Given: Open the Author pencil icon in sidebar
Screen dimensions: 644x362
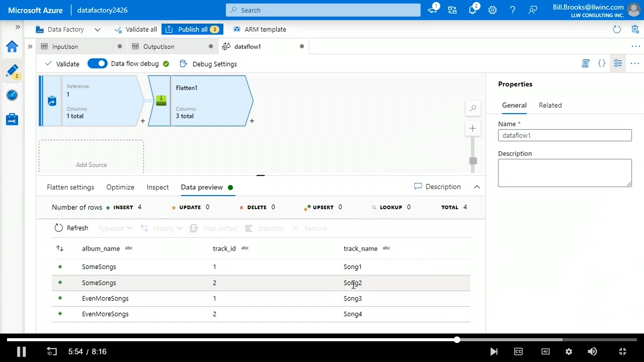Looking at the screenshot, I should 12,71.
